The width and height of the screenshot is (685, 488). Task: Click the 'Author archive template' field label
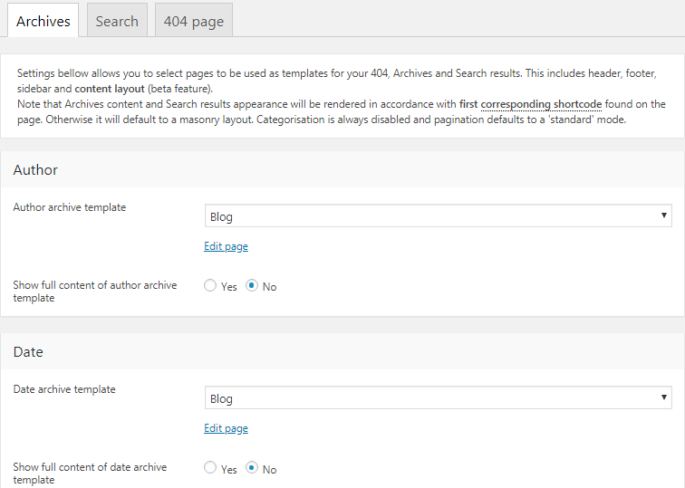69,207
